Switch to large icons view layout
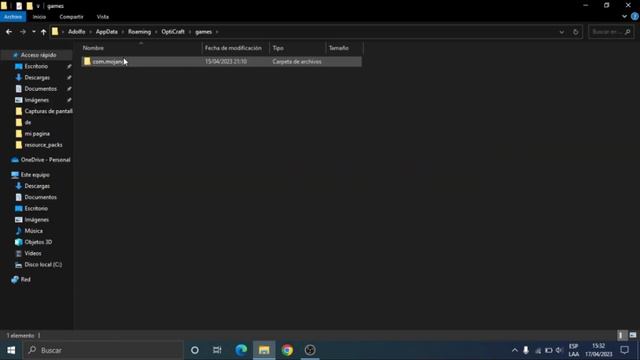The image size is (640, 360). pyautogui.click(x=633, y=336)
